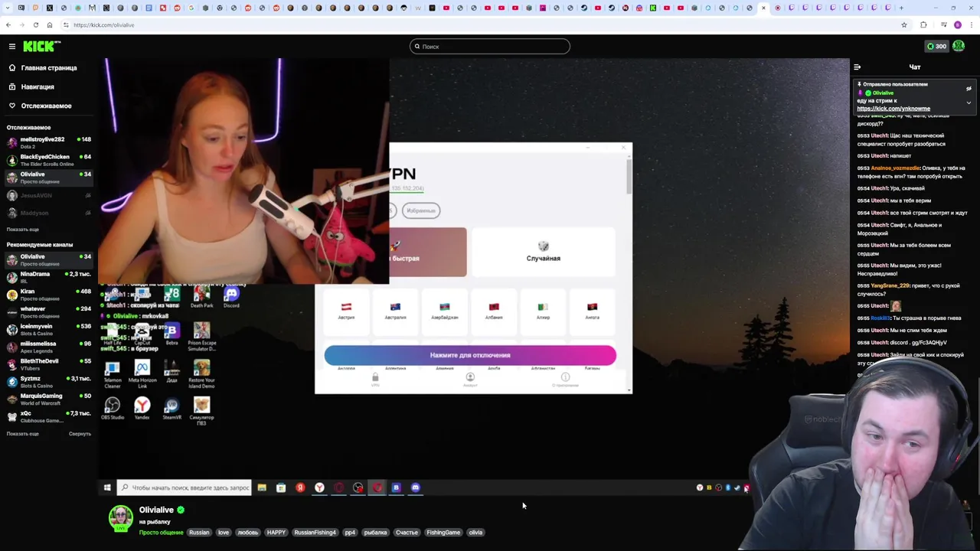Open Discord desktop shortcut in stream
Image resolution: width=980 pixels, height=551 pixels.
(x=231, y=297)
